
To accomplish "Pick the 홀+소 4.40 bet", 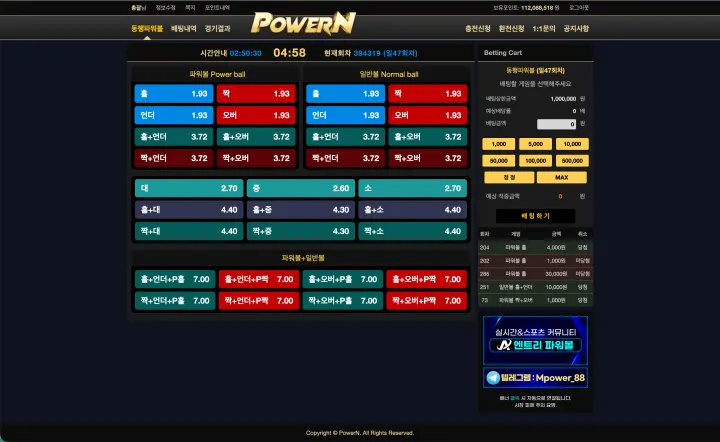I will [x=412, y=210].
